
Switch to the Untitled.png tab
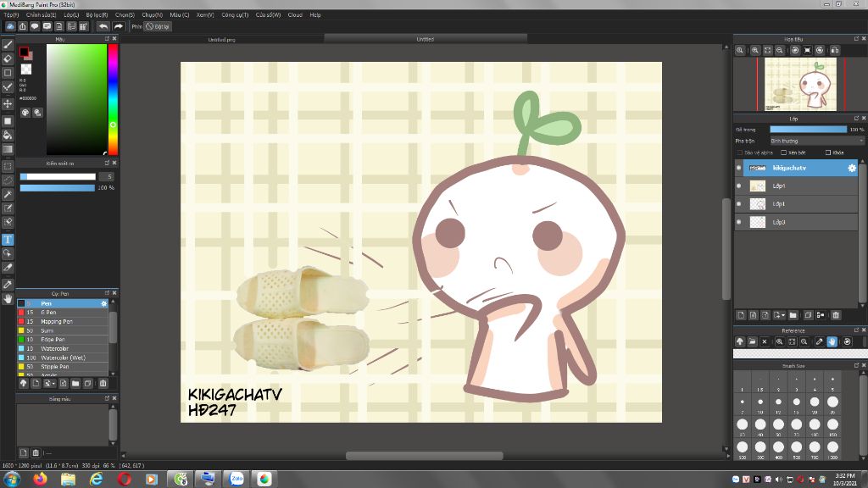(221, 39)
